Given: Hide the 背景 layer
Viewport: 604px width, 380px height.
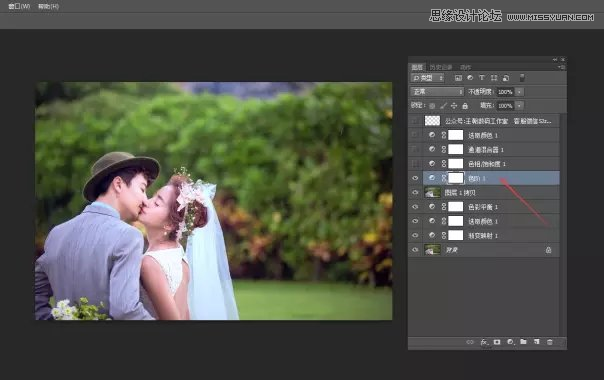Looking at the screenshot, I should (x=415, y=250).
